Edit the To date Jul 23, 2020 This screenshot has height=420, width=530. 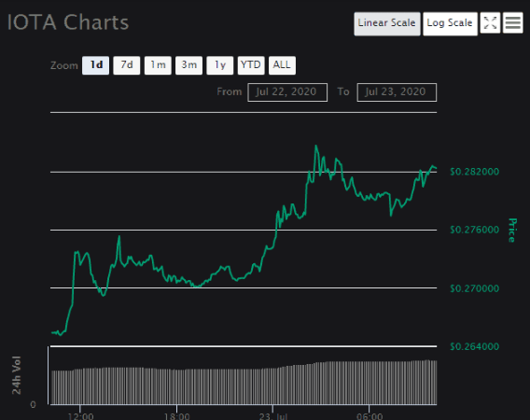pyautogui.click(x=397, y=92)
